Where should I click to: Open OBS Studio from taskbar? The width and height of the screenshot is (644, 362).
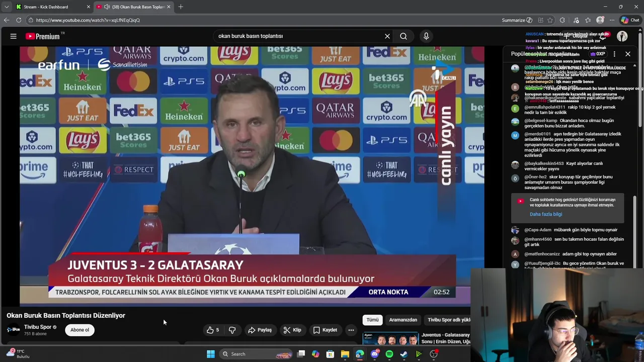pyautogui.click(x=433, y=354)
